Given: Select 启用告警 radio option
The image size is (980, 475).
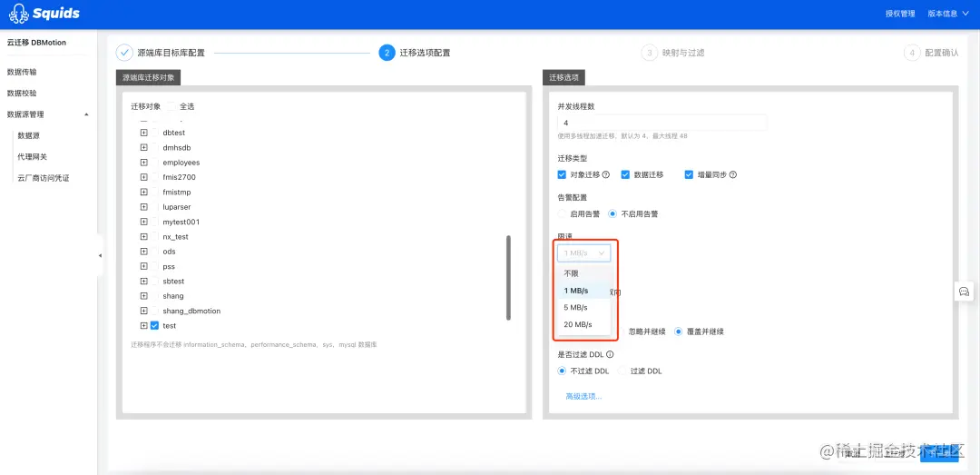Looking at the screenshot, I should (562, 213).
